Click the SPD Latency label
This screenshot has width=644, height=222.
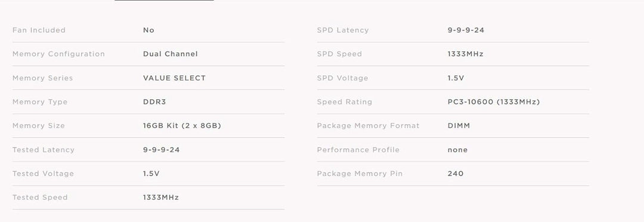click(343, 30)
